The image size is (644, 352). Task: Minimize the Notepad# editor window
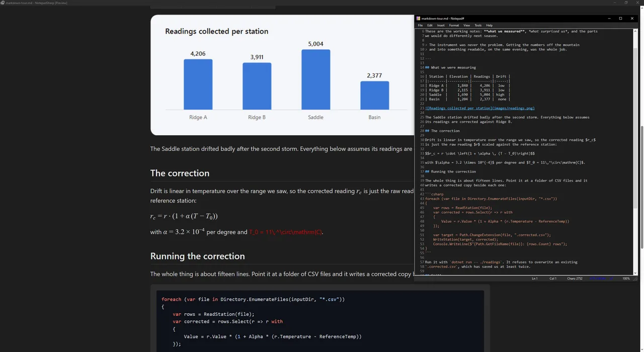[x=609, y=19]
